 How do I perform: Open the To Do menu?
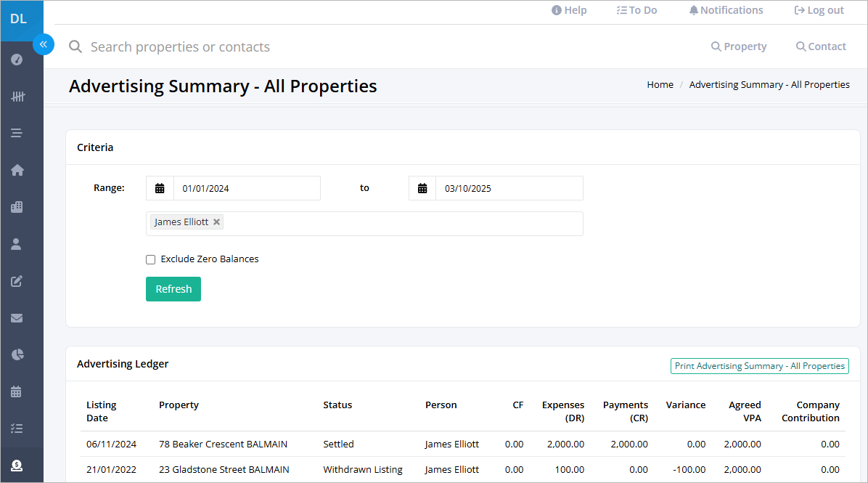click(x=636, y=10)
